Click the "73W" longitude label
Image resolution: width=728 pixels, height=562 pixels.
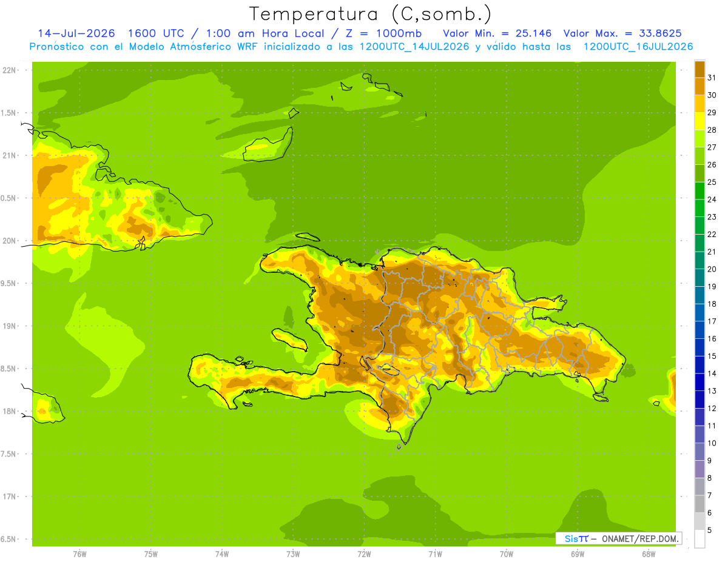click(x=293, y=554)
